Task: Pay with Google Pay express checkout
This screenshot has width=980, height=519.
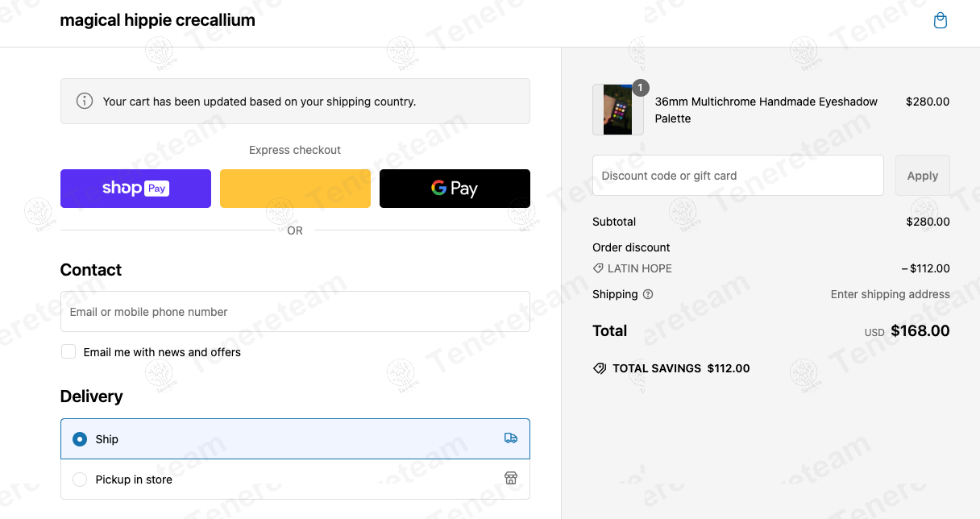Action: click(x=455, y=189)
